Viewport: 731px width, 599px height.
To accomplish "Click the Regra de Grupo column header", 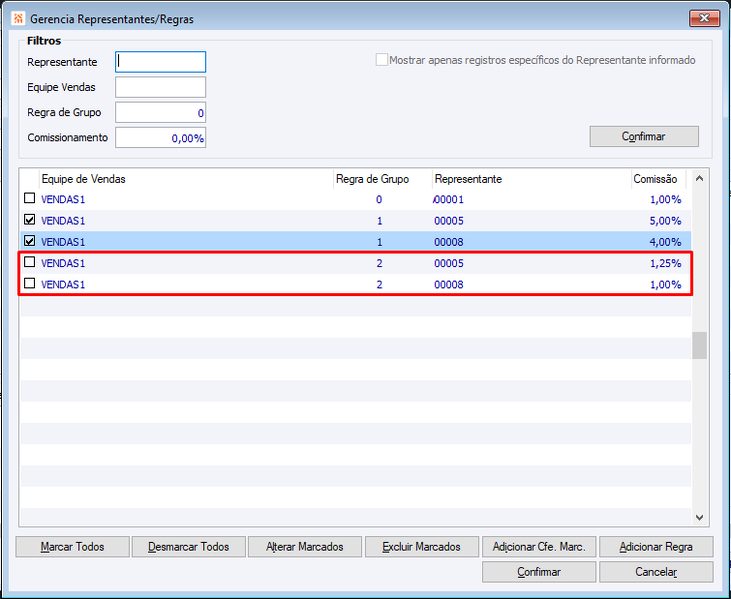I will click(382, 179).
